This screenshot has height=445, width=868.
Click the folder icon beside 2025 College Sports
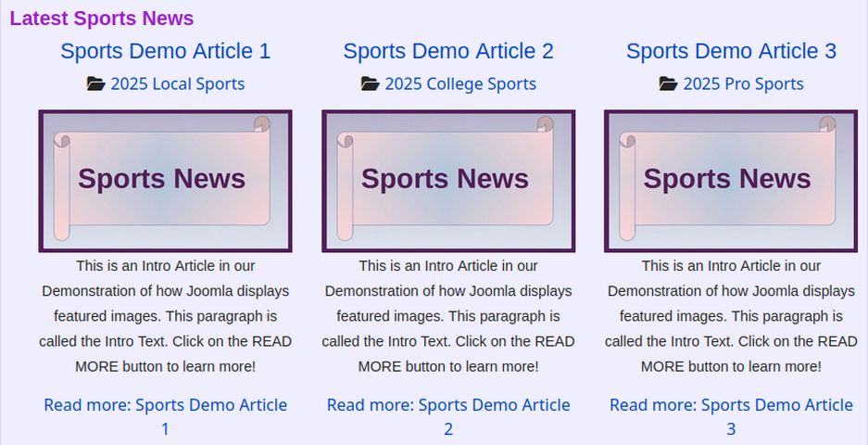click(370, 84)
